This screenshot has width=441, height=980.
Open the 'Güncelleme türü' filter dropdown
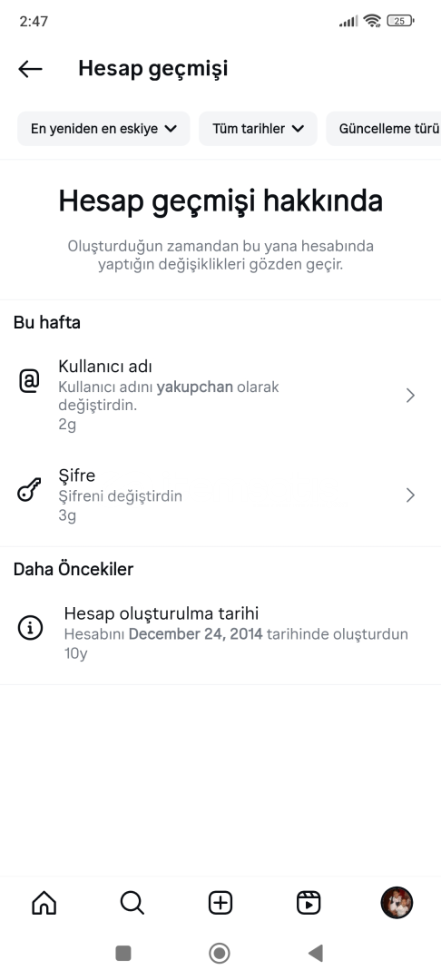tap(384, 129)
